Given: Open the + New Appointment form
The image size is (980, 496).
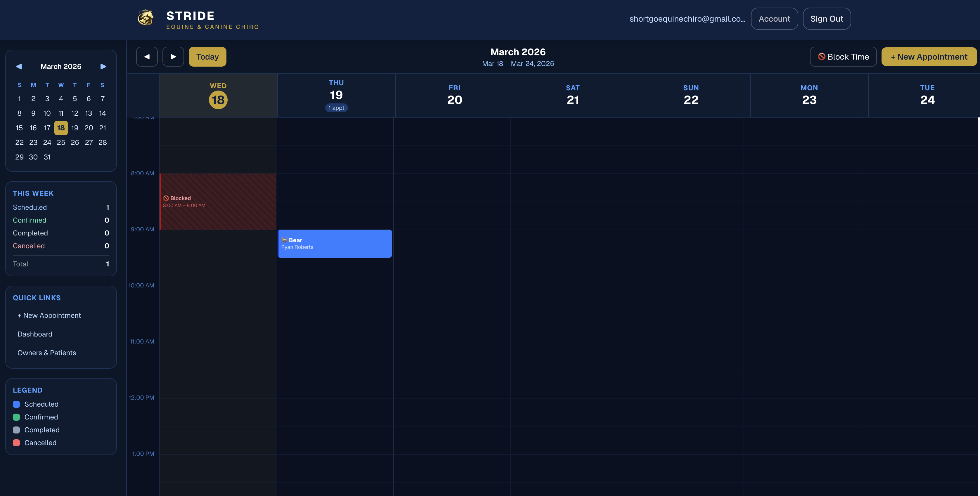Looking at the screenshot, I should tap(929, 56).
